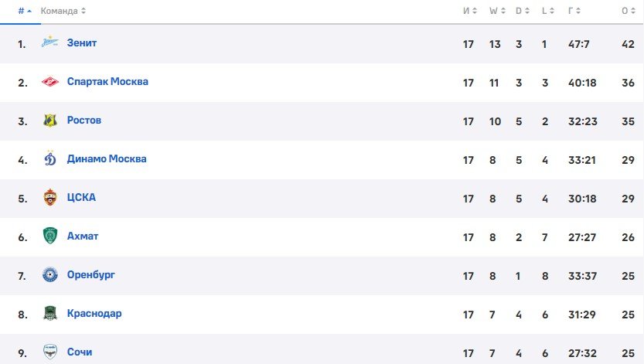Image resolution: width=644 pixels, height=364 pixels.
Task: Open the Зенит team link
Action: point(81,43)
